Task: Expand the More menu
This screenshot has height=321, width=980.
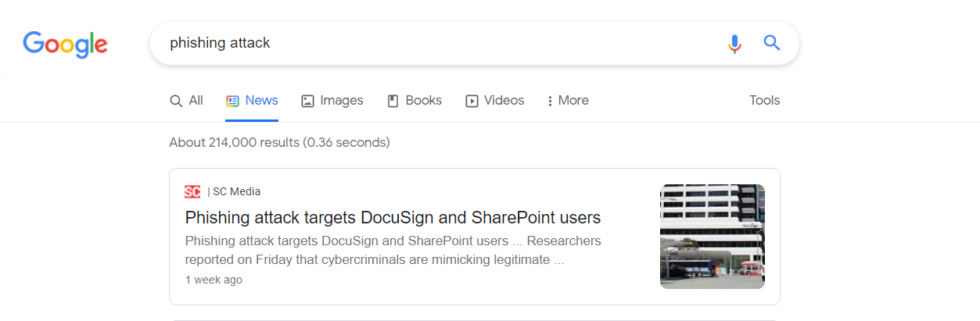Action: [568, 101]
